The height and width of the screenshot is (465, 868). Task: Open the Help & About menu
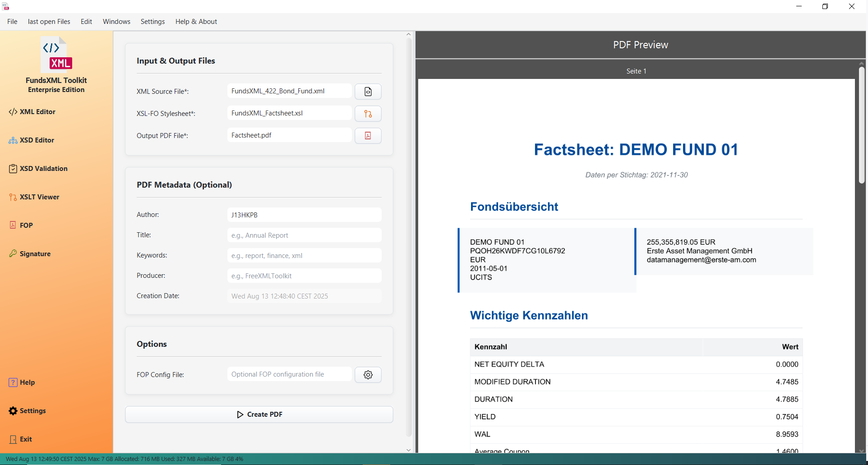(x=196, y=22)
